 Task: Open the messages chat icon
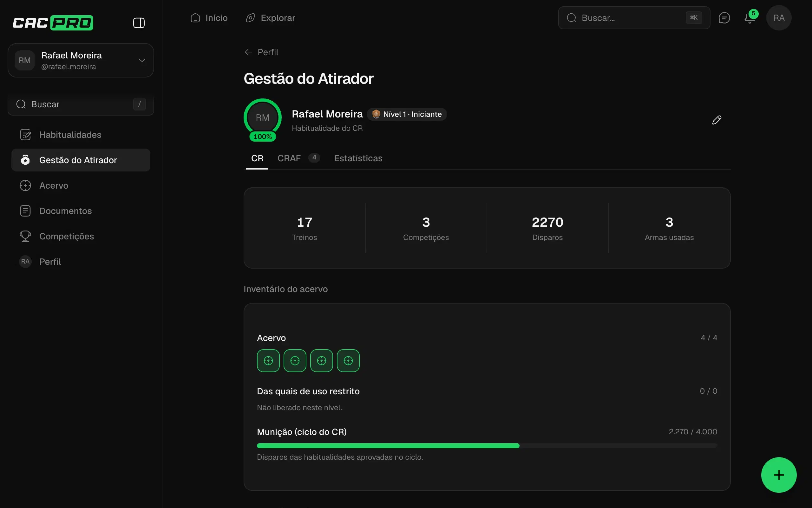(x=724, y=18)
